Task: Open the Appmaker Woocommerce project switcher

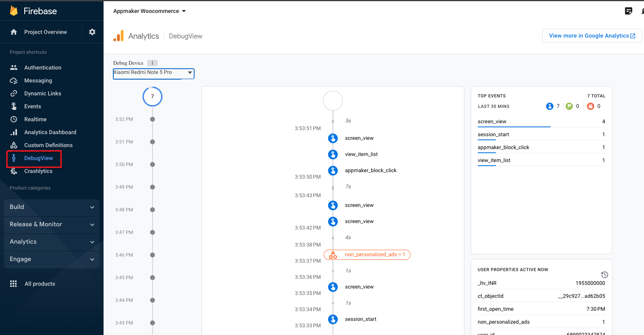Action: pyautogui.click(x=149, y=11)
